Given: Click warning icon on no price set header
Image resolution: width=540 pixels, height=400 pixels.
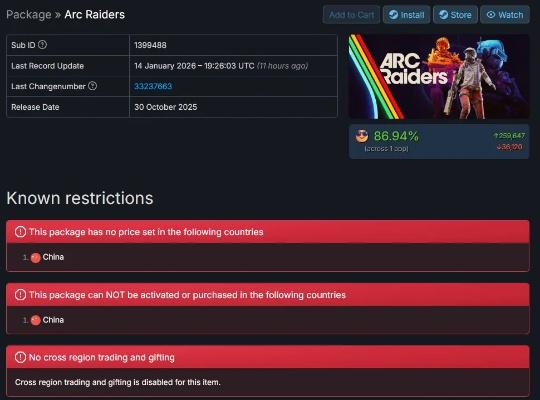Looking at the screenshot, I should click(20, 232).
